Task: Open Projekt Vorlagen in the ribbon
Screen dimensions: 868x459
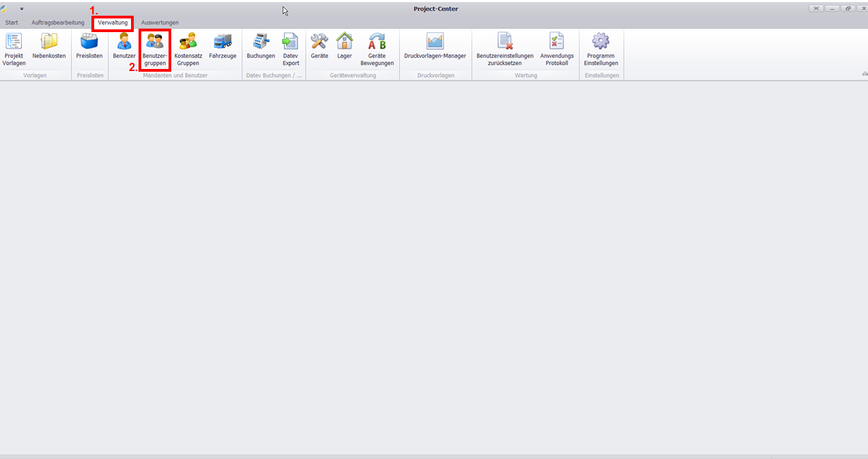Action: click(14, 48)
